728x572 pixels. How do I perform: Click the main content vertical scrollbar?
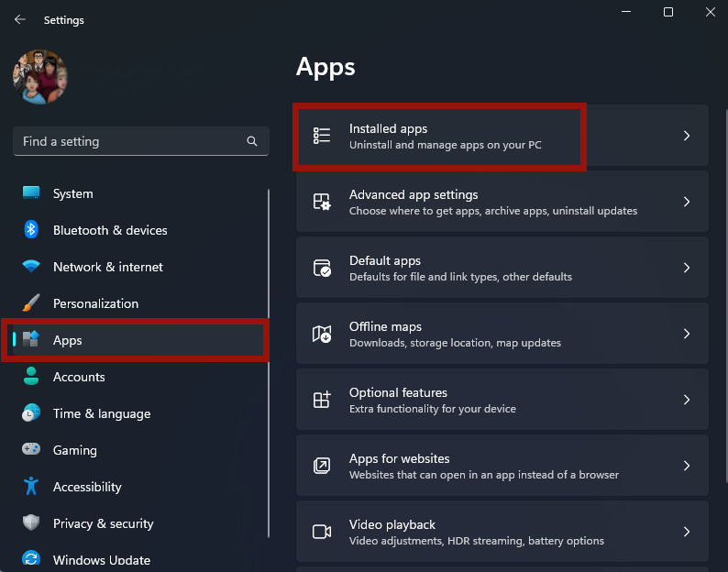coord(726,295)
